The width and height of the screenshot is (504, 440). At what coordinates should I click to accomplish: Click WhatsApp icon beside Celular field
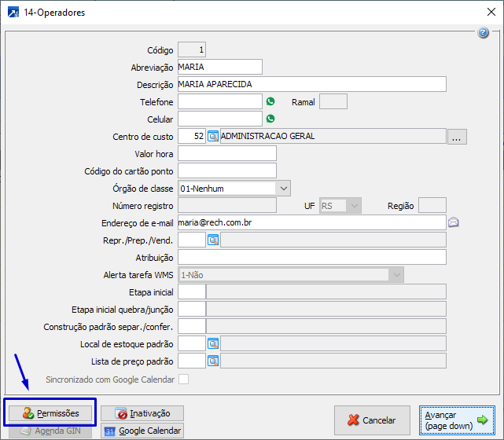tap(270, 119)
